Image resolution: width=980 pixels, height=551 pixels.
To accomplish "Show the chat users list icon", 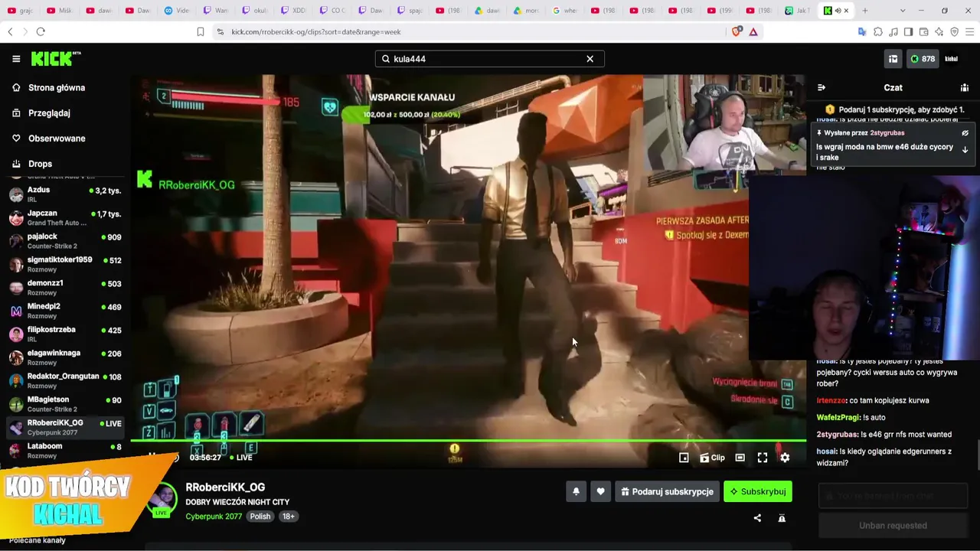I will pos(965,88).
